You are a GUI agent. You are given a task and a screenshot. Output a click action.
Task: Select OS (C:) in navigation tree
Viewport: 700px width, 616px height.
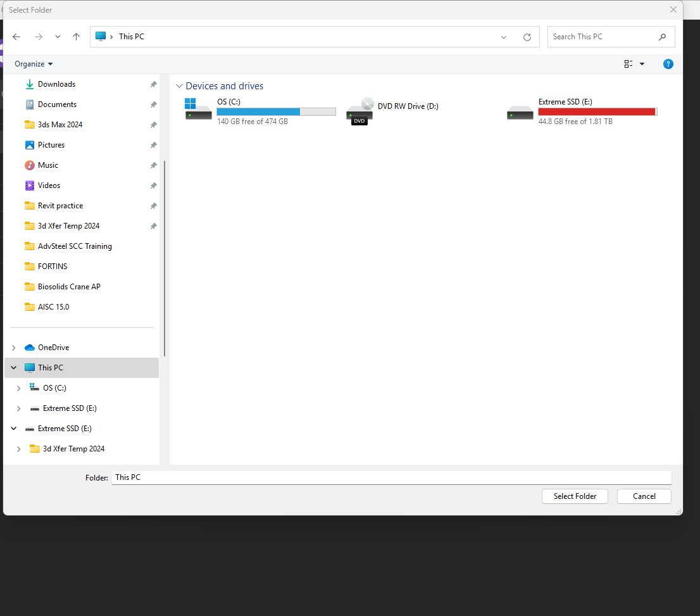[54, 388]
